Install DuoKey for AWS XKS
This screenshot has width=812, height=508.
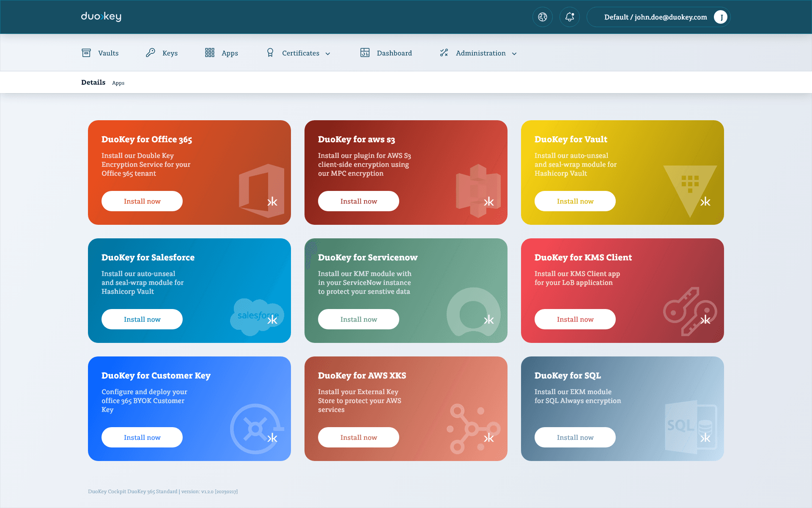coord(359,437)
